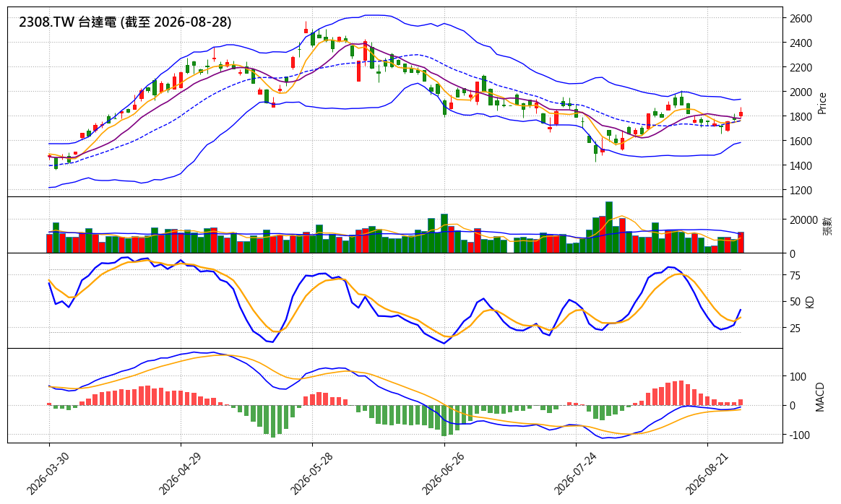The height and width of the screenshot is (504, 841).
Task: Click the 1400 price axis tick
Action: click(x=801, y=165)
